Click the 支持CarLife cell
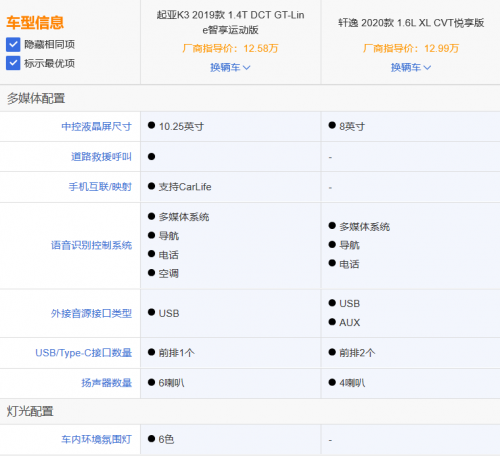 point(185,187)
